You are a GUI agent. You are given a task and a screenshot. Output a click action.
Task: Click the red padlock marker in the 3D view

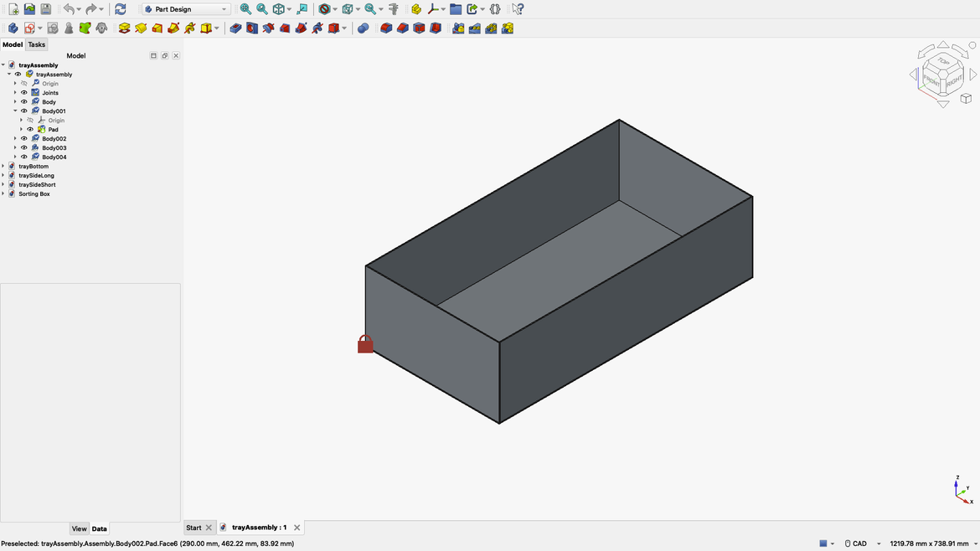(x=364, y=343)
